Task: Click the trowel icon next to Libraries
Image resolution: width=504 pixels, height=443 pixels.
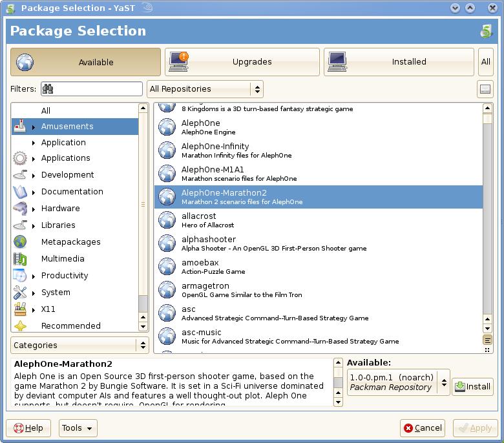Action: [x=20, y=225]
